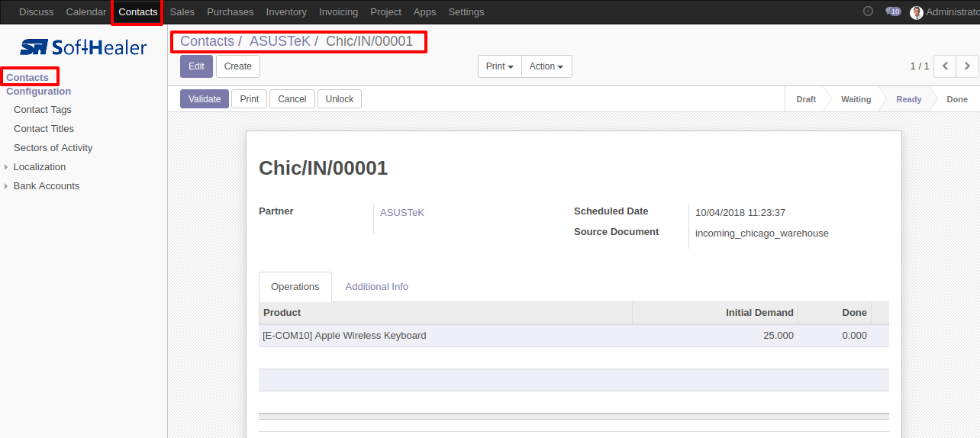Sort by the Initial Demand column header
Viewport: 980px width, 438px height.
click(x=715, y=313)
